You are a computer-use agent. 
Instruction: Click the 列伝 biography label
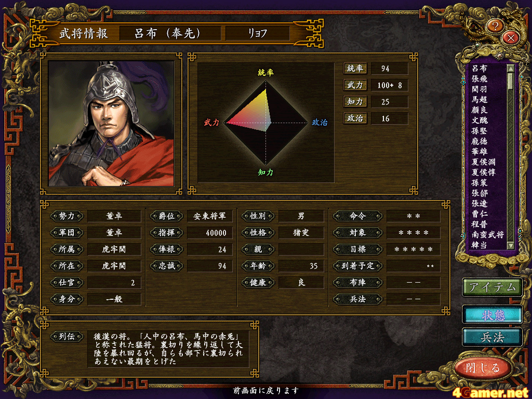point(66,337)
